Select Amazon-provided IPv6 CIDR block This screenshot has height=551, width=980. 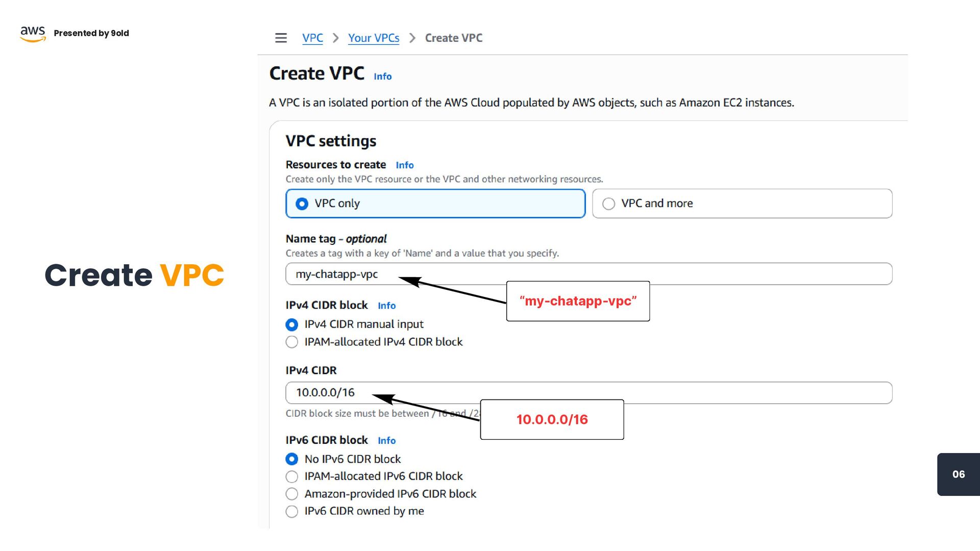click(292, 494)
